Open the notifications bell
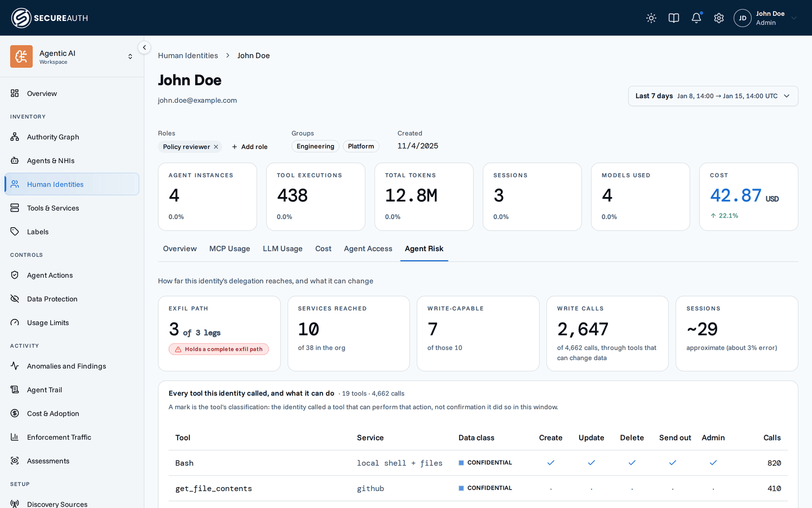812x508 pixels. click(x=696, y=18)
